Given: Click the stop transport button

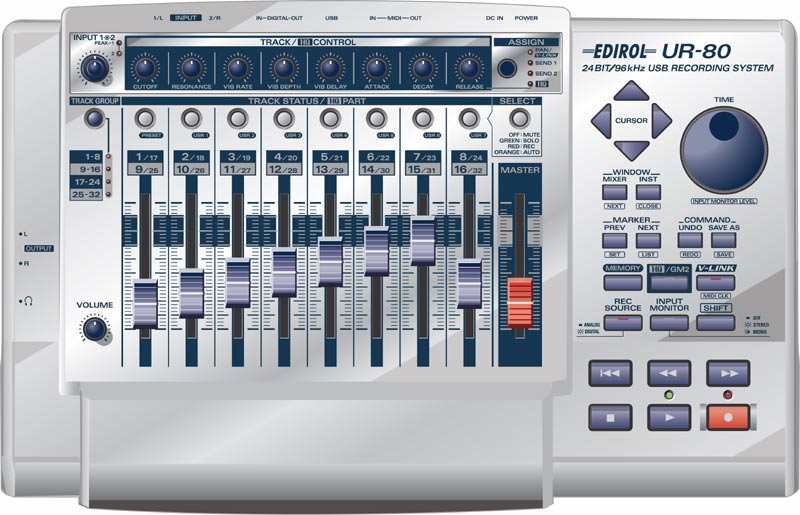Looking at the screenshot, I should (x=610, y=418).
